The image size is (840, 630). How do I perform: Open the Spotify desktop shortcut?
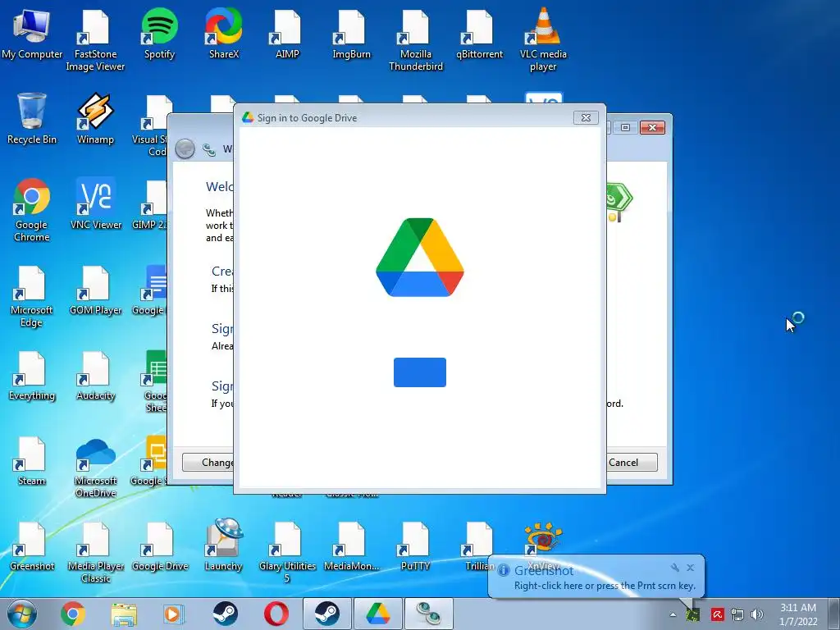(x=159, y=34)
